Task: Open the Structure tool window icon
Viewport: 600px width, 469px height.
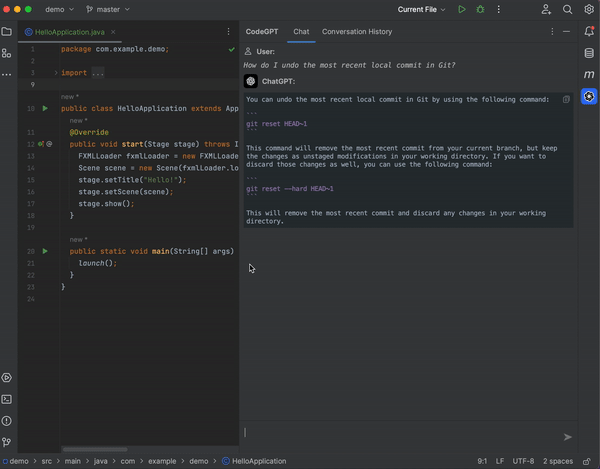Action: point(7,53)
